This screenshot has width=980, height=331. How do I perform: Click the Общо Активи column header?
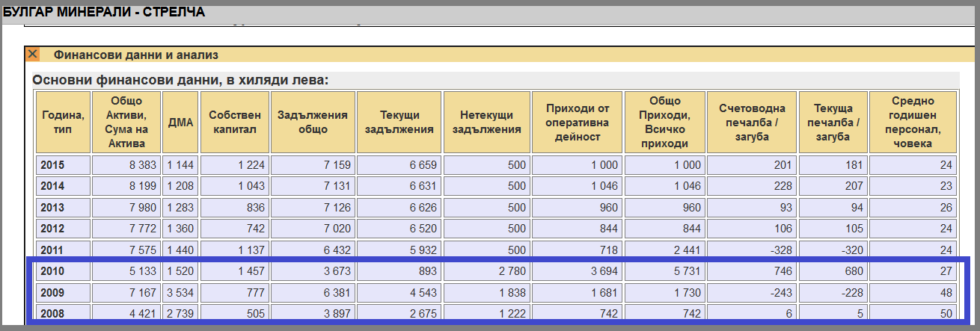pyautogui.click(x=126, y=123)
